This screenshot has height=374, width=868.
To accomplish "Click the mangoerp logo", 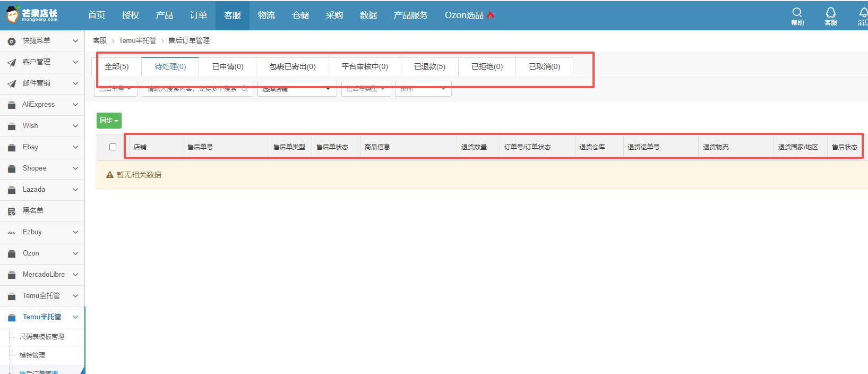I will coord(32,14).
